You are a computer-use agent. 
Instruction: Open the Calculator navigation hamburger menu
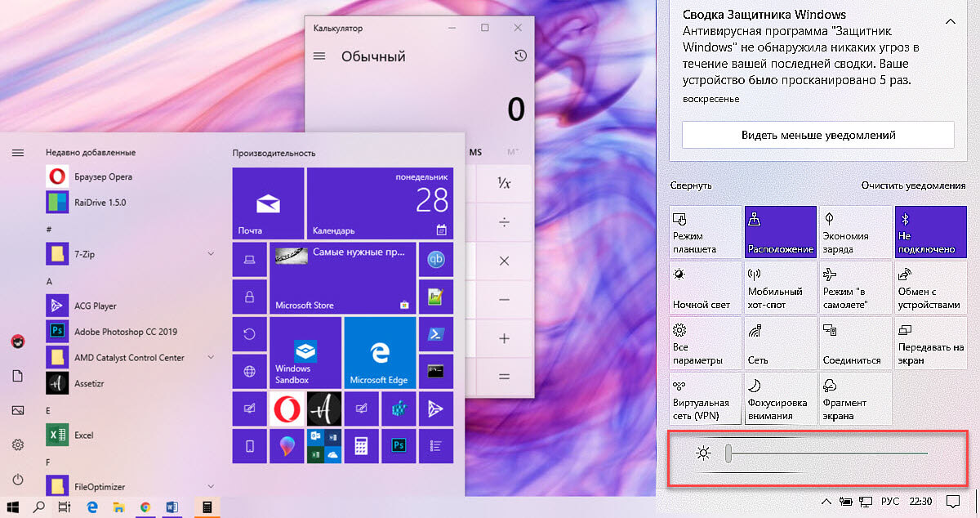click(x=319, y=56)
